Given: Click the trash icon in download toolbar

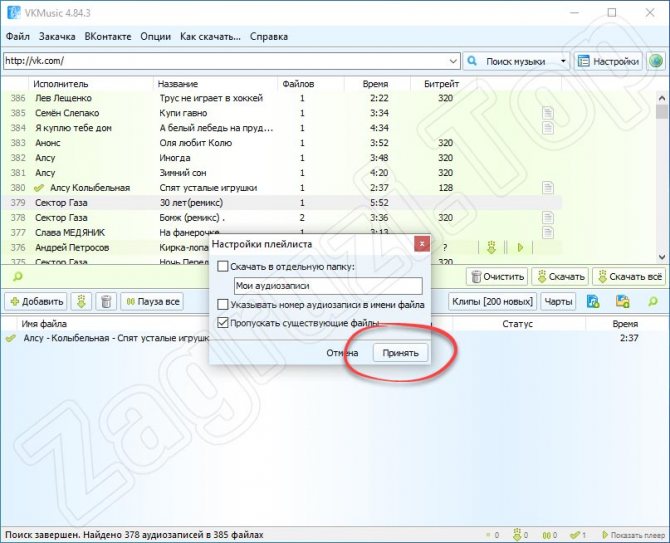Looking at the screenshot, I should pyautogui.click(x=106, y=302).
